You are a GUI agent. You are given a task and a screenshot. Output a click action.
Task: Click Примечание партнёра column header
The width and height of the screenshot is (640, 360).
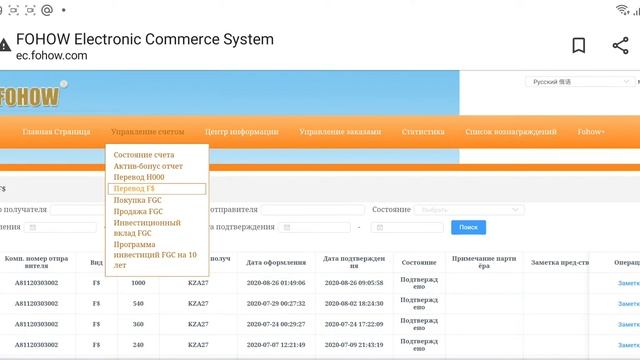click(484, 262)
